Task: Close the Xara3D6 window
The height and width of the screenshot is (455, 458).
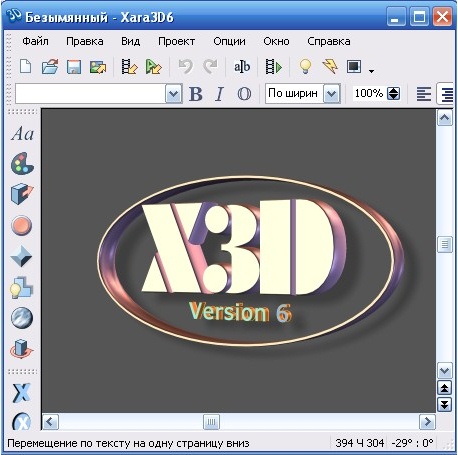Action: coord(442,16)
